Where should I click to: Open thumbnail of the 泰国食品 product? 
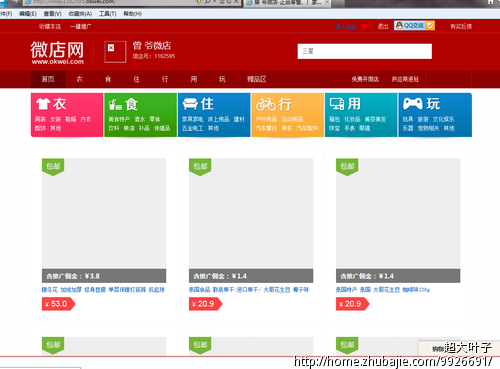point(251,213)
